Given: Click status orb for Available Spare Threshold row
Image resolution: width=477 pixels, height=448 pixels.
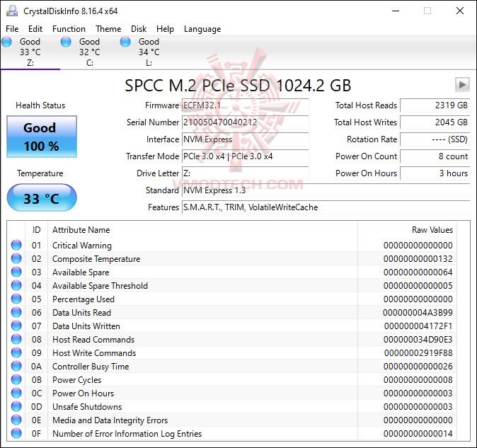Looking at the screenshot, I should click(16, 285).
